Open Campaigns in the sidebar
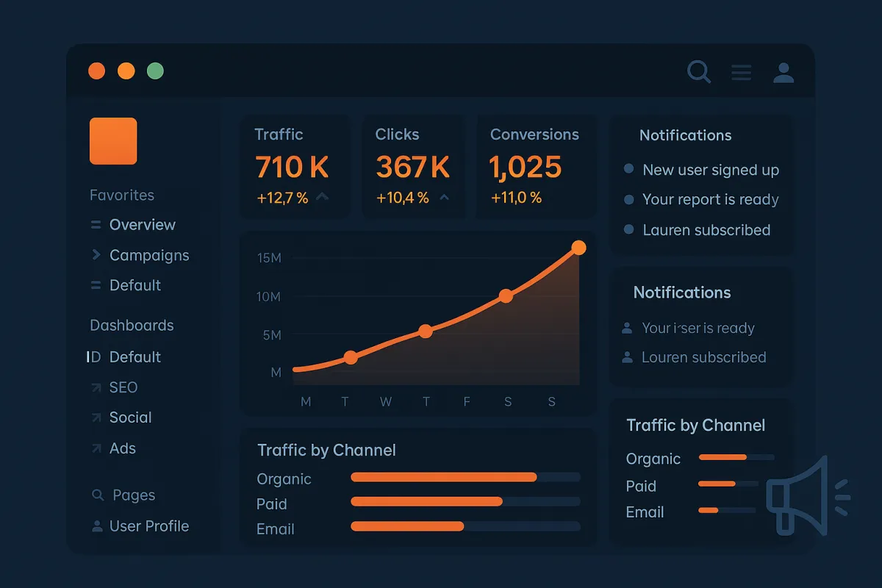This screenshot has height=588, width=882. (149, 256)
